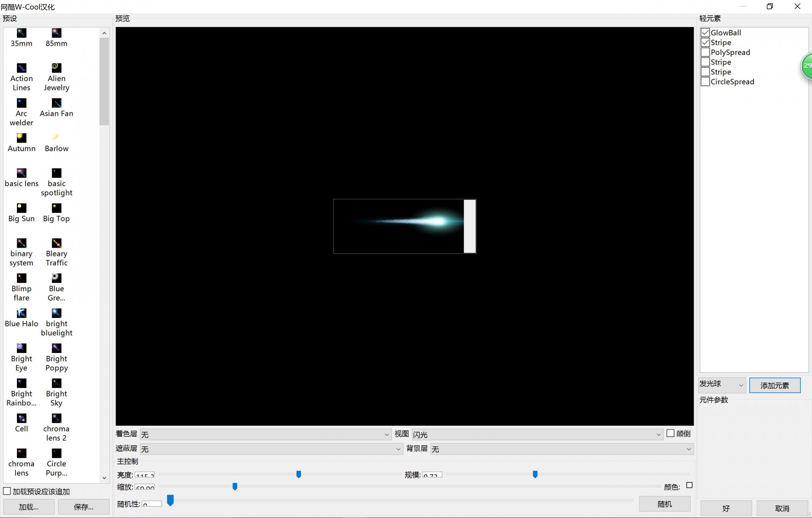Viewport: 812px width, 518px height.
Task: Pick the Blue Halo preset thumbnail
Action: pyautogui.click(x=22, y=313)
